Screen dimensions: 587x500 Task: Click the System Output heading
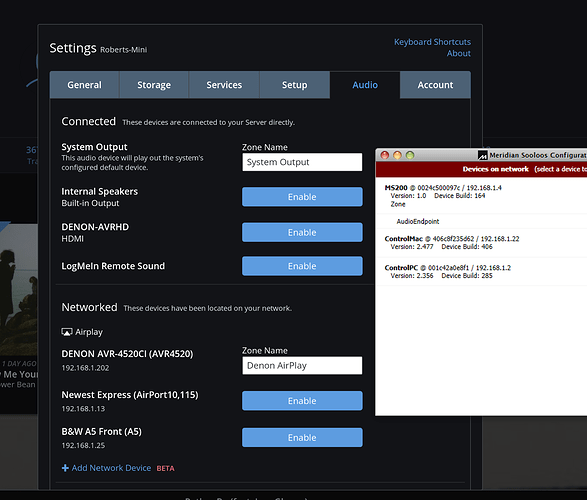[x=94, y=147]
